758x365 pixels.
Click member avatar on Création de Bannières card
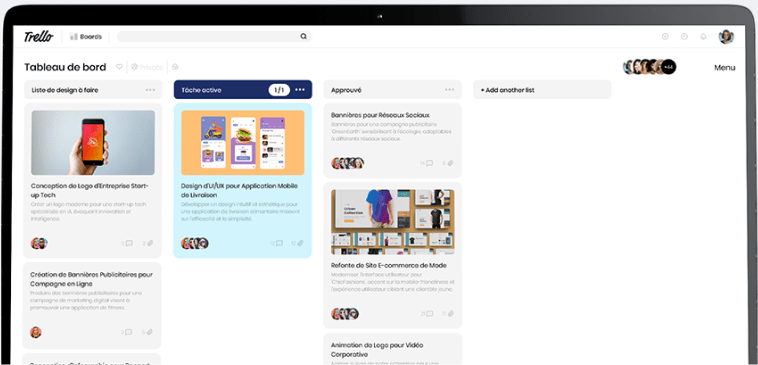(x=36, y=332)
